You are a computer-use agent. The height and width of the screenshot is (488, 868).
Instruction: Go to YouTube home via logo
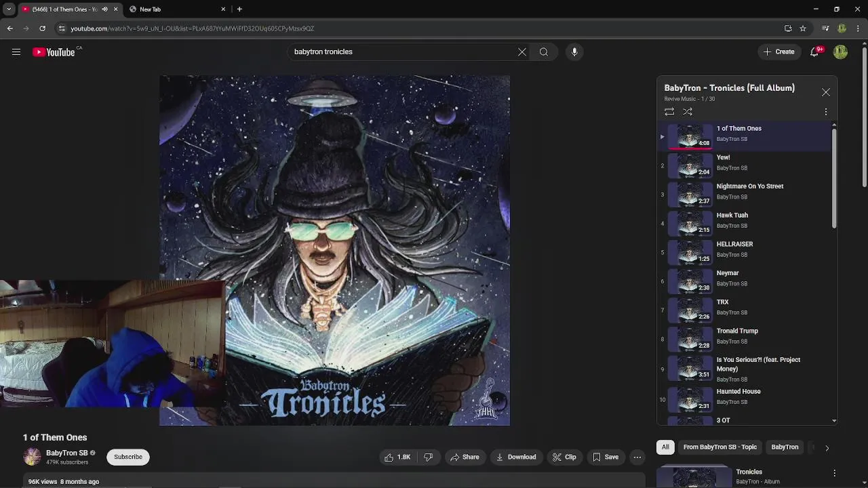click(54, 52)
